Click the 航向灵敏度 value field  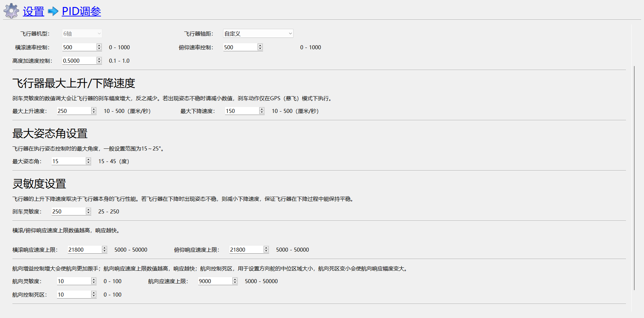(74, 281)
